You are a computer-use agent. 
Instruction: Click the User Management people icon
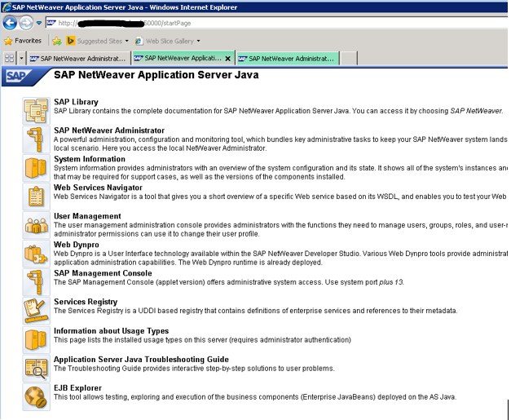pos(36,225)
